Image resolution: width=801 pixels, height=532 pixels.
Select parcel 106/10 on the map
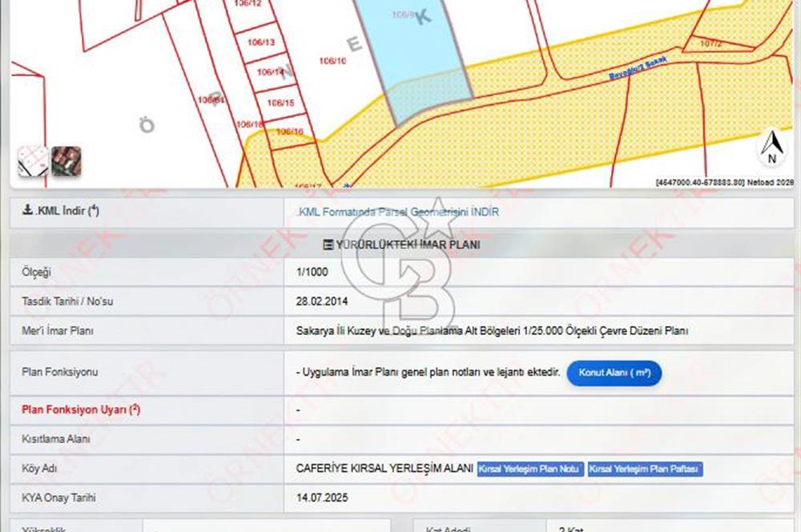coord(332,61)
